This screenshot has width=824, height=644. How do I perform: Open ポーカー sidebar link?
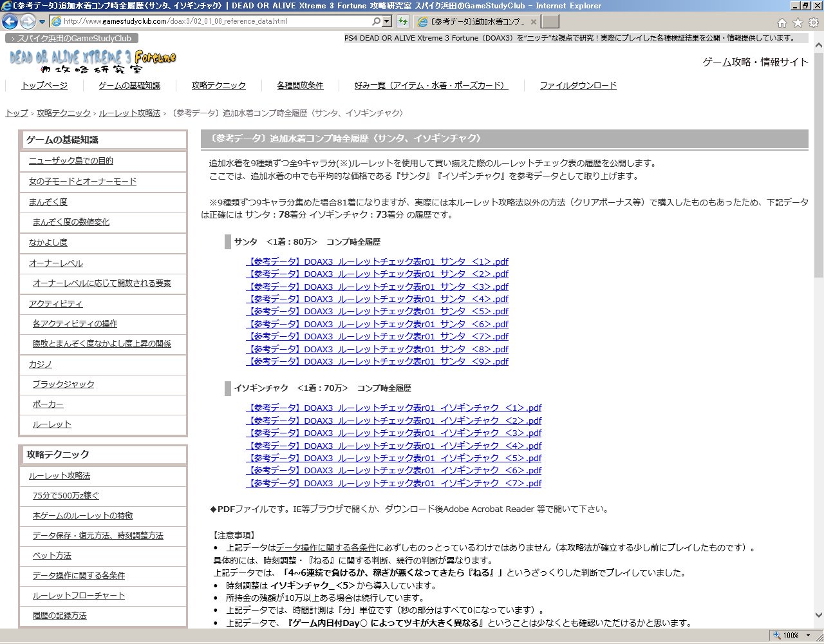48,404
